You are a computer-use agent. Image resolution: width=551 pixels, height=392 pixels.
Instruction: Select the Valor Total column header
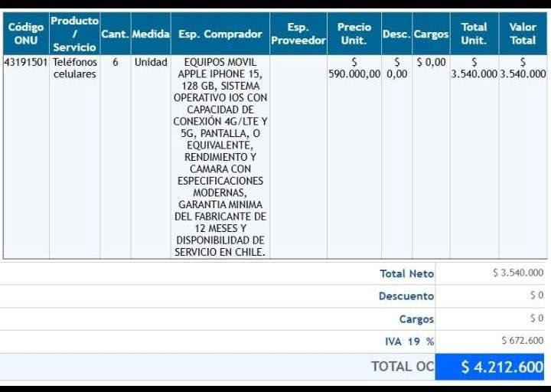[x=523, y=34]
